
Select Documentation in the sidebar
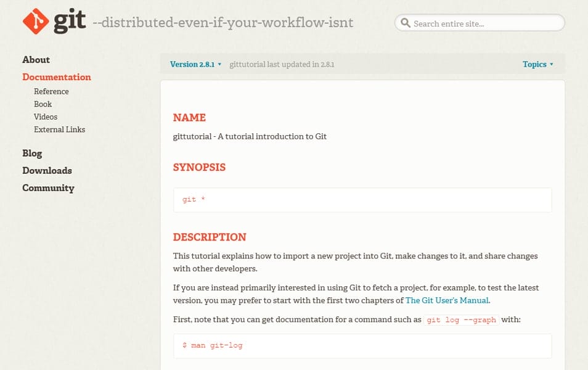pyautogui.click(x=56, y=77)
